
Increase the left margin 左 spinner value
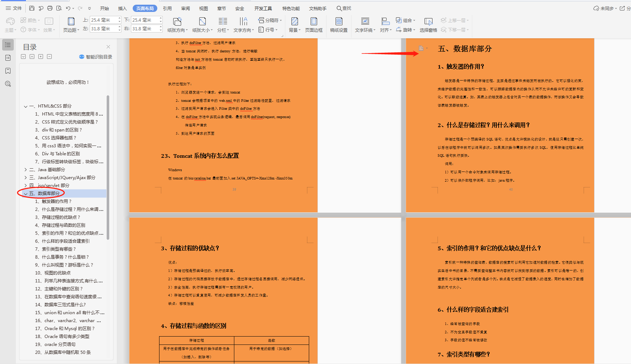(119, 27)
